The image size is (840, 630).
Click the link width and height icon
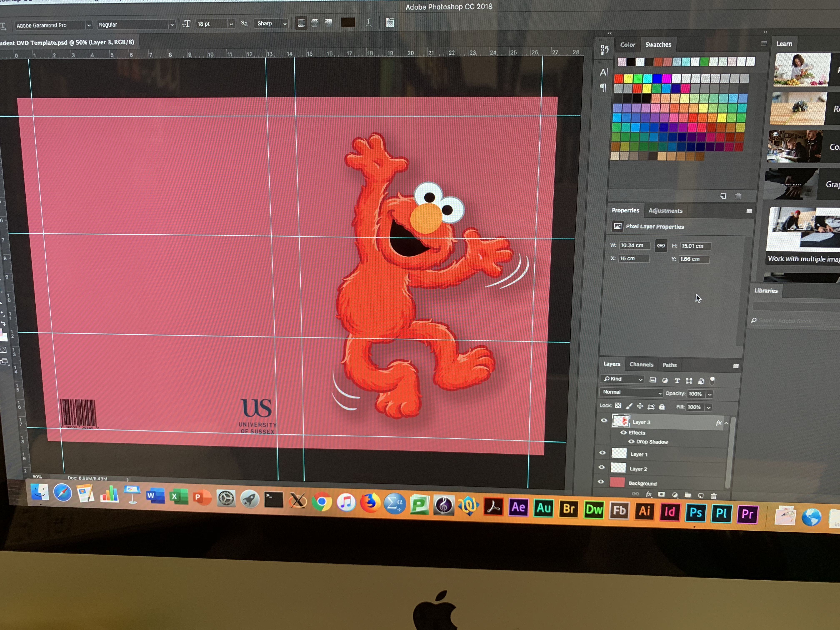pyautogui.click(x=661, y=246)
